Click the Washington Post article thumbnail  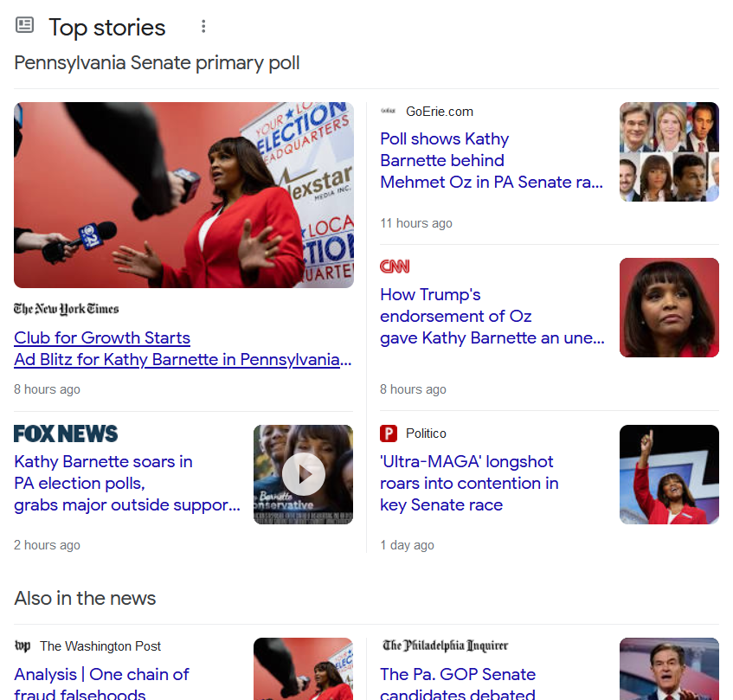click(304, 669)
